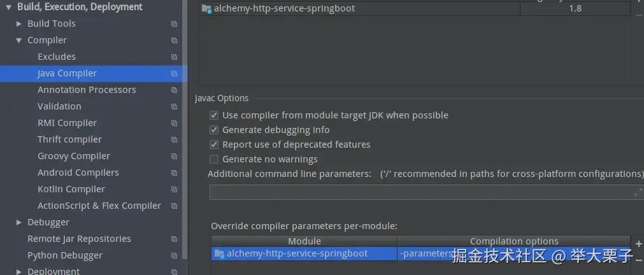Screen dimensions: 644x275
Task: Uncheck Generate debugging info
Action: 214,130
